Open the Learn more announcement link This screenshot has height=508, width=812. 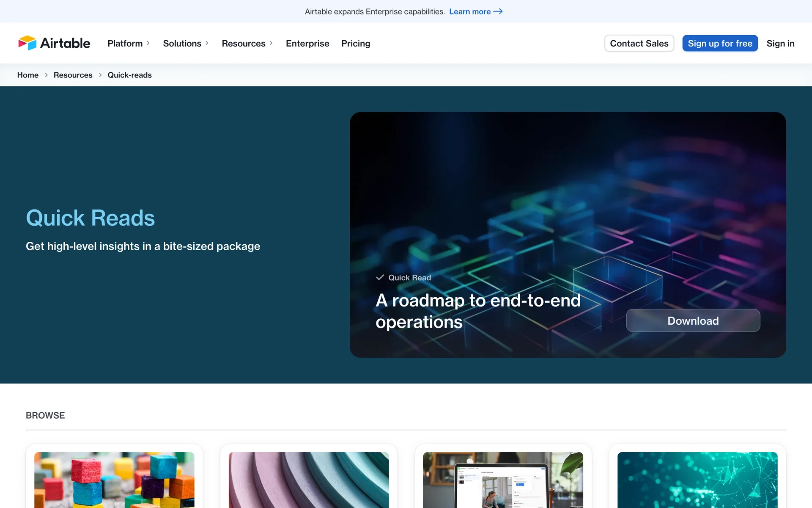(x=470, y=11)
